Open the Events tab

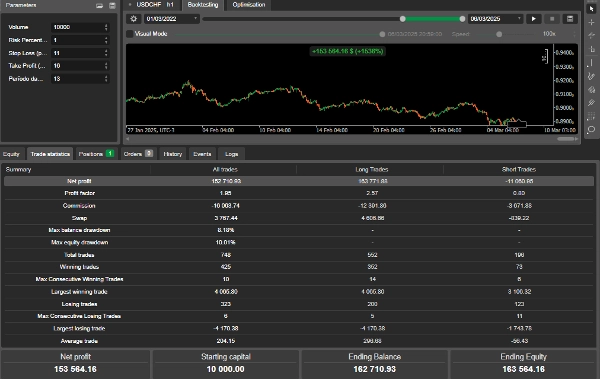[202, 154]
